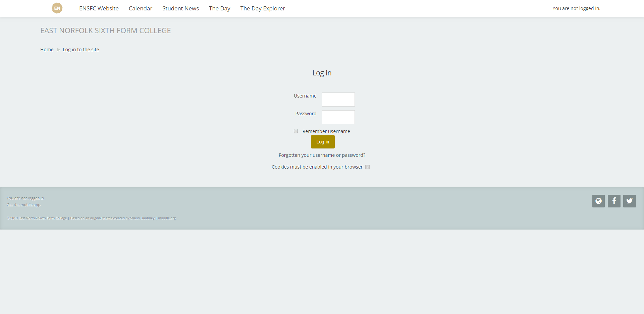
Task: Open Get the mobile app link
Action: point(23,205)
